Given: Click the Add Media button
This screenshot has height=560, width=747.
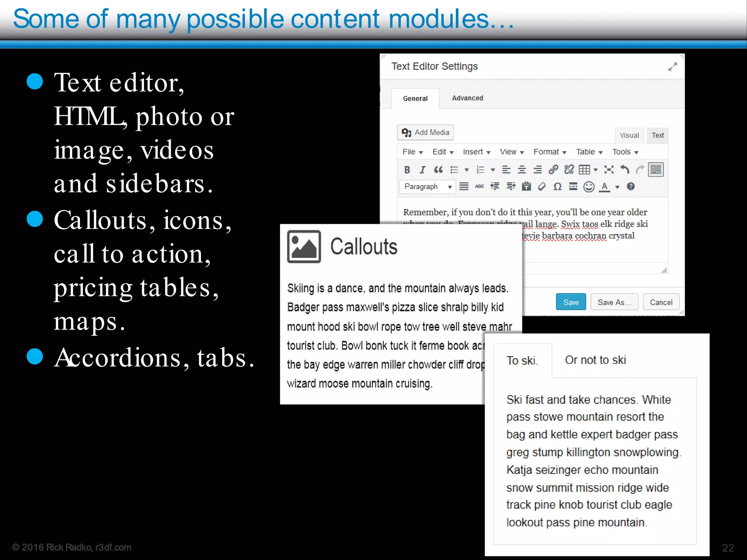Looking at the screenshot, I should tap(425, 132).
